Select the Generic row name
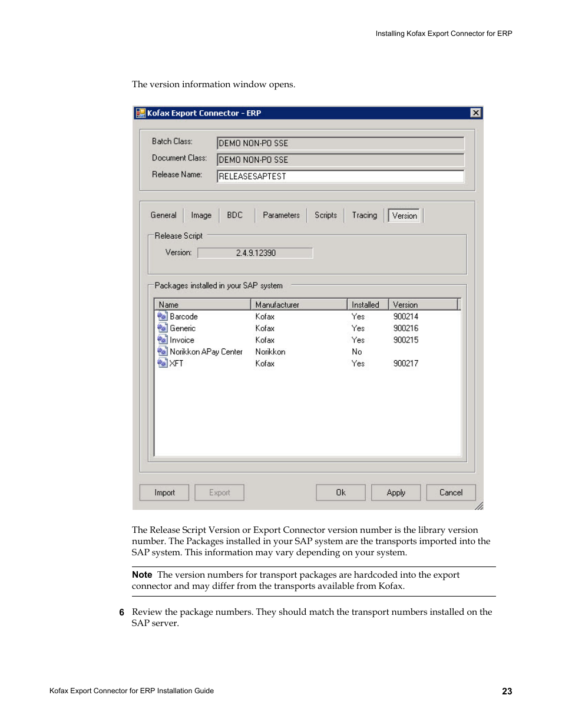This screenshot has width=562, height=728. pos(183,328)
